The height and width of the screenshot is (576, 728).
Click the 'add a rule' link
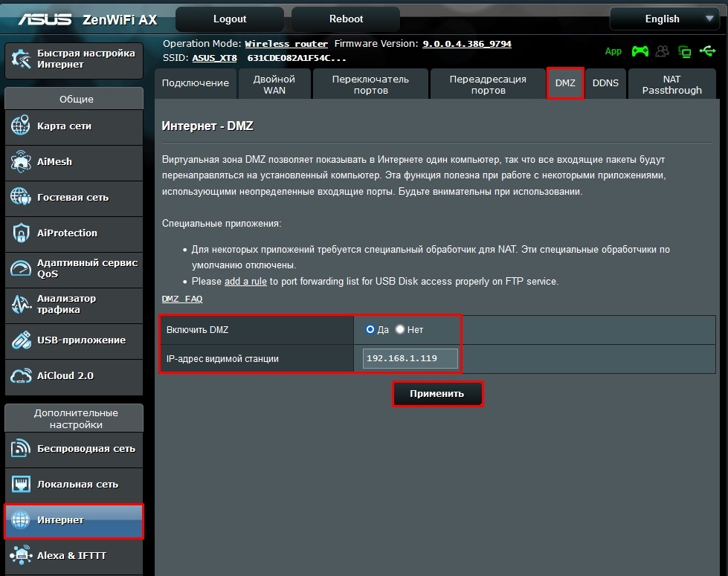(x=245, y=281)
